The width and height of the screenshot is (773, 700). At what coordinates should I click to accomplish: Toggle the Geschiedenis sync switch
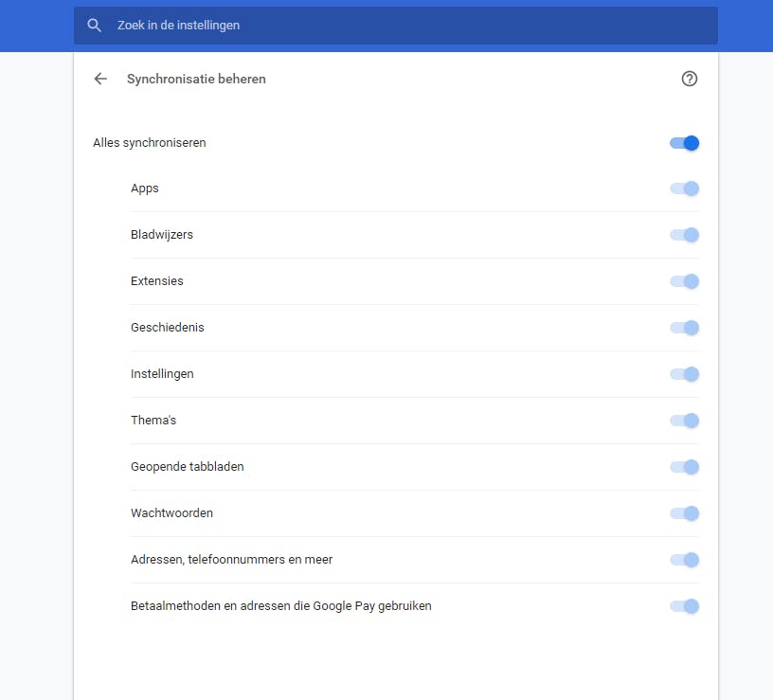pos(684,328)
